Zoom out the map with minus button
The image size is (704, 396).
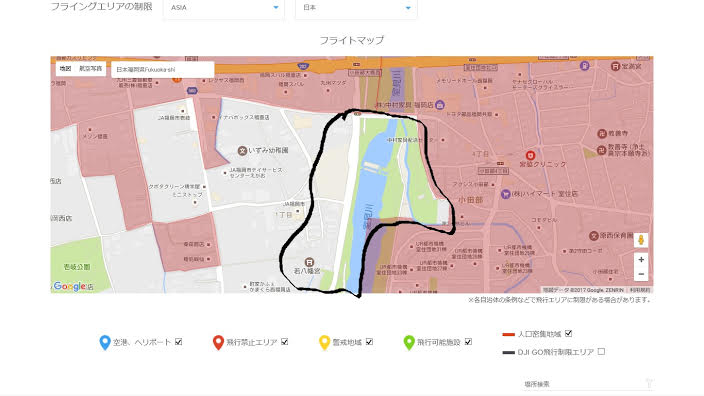pos(641,274)
